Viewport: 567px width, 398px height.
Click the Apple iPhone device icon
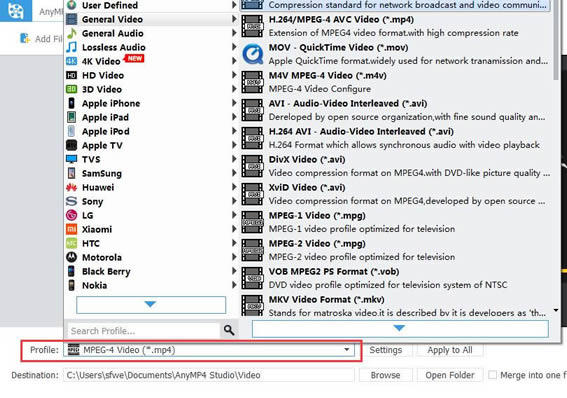click(x=71, y=103)
